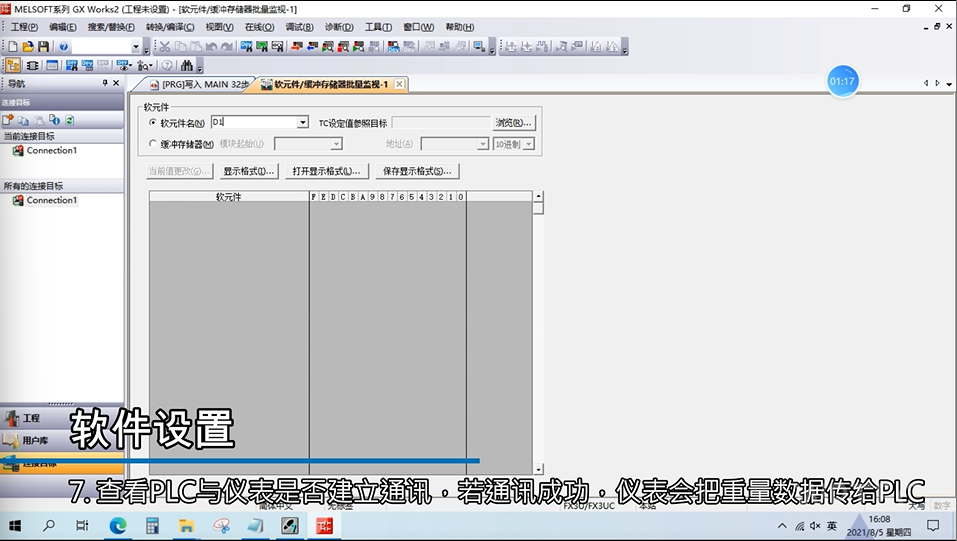The height and width of the screenshot is (541, 957).
Task: Click the 保存显示格式(S)... button
Action: (x=417, y=171)
